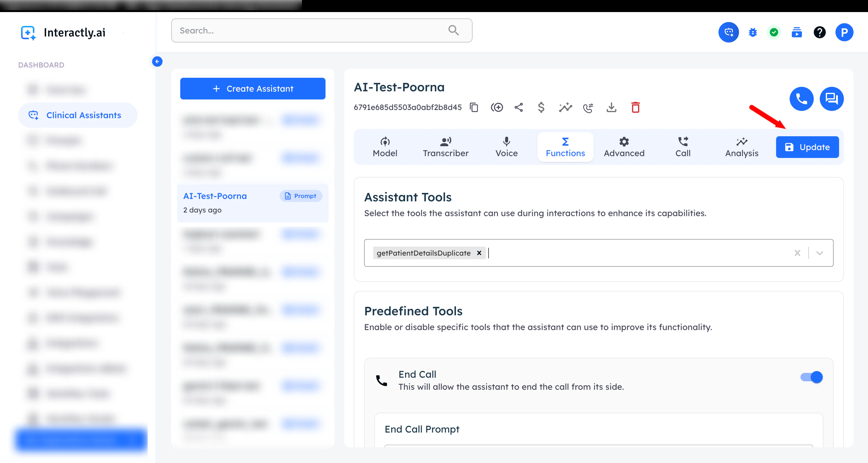Switch to the Transcriber tab

pos(445,147)
